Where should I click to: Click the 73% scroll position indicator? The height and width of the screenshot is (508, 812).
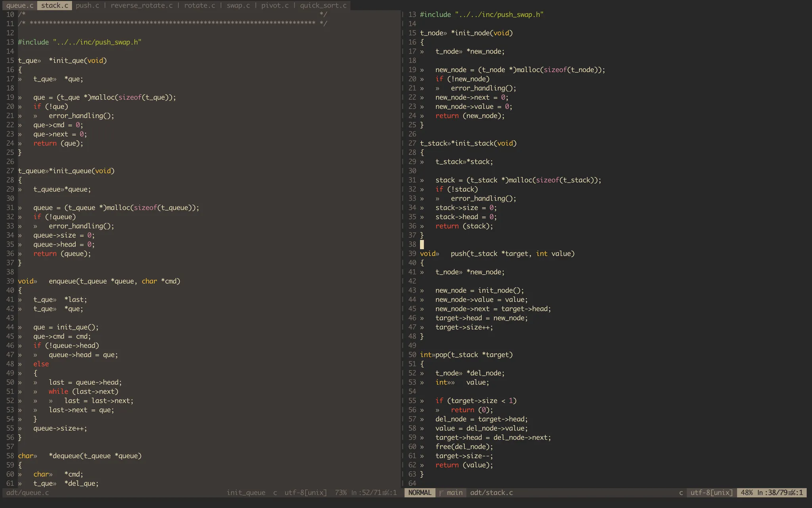(x=341, y=493)
